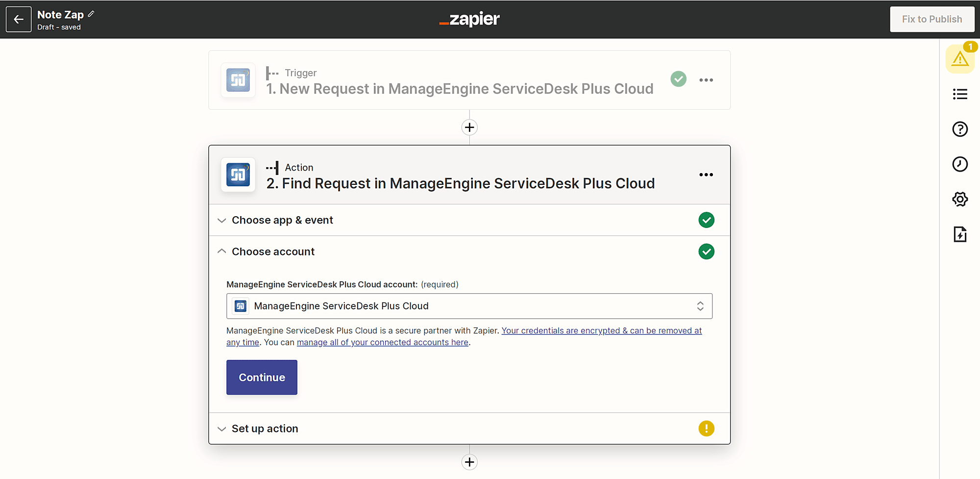
Task: Open the ServiceDesk Plus Cloud account dropdown
Action: [x=469, y=306]
